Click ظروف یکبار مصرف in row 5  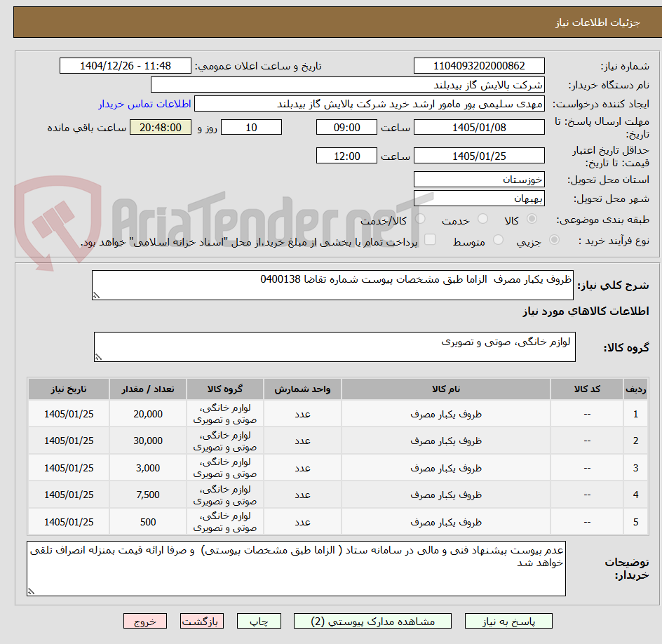[446, 522]
